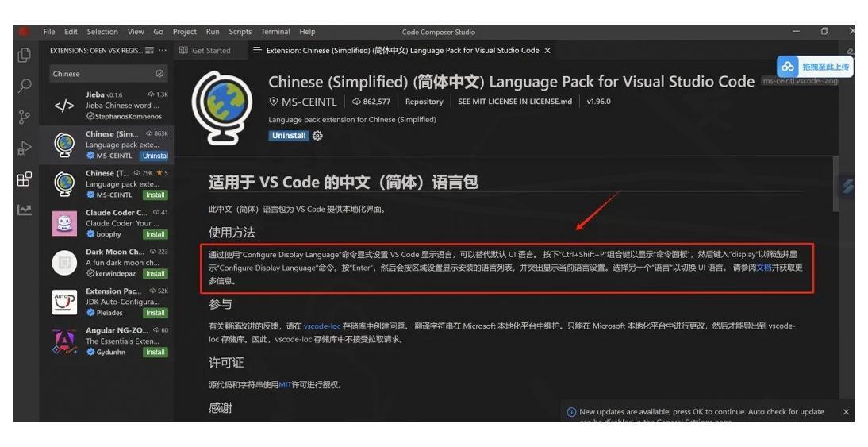The width and height of the screenshot is (868, 447).
Task: Open the Extensions view icon
Action: (25, 179)
